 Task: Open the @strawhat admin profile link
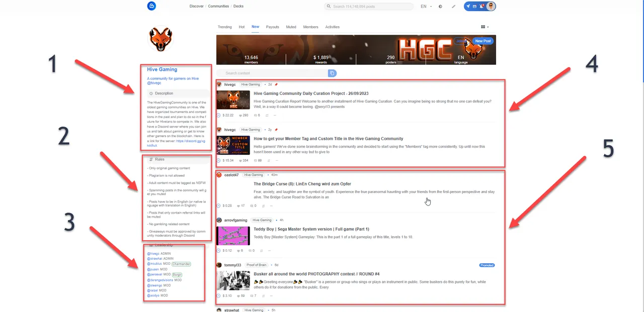[x=153, y=259]
